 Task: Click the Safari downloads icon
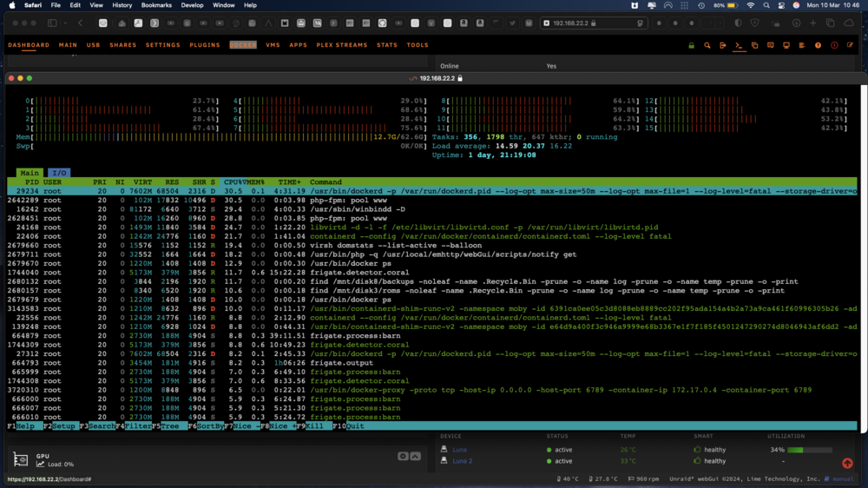tap(796, 23)
